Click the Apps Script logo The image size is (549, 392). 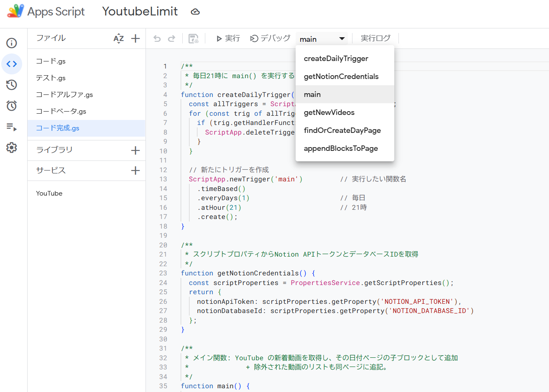tap(16, 11)
